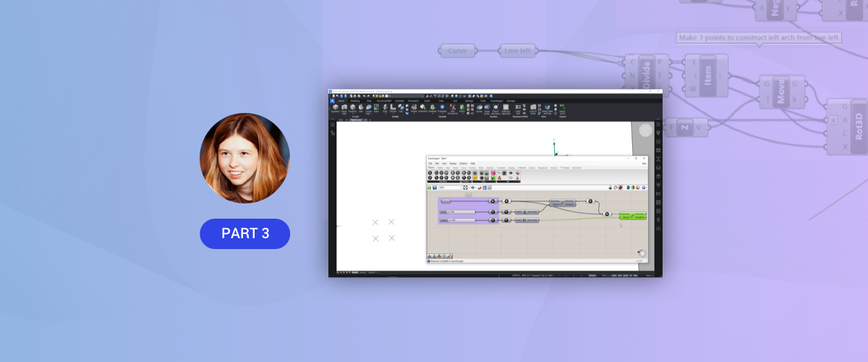Switch to the Modeling ribbon tab
This screenshot has height=362, width=868.
(355, 101)
